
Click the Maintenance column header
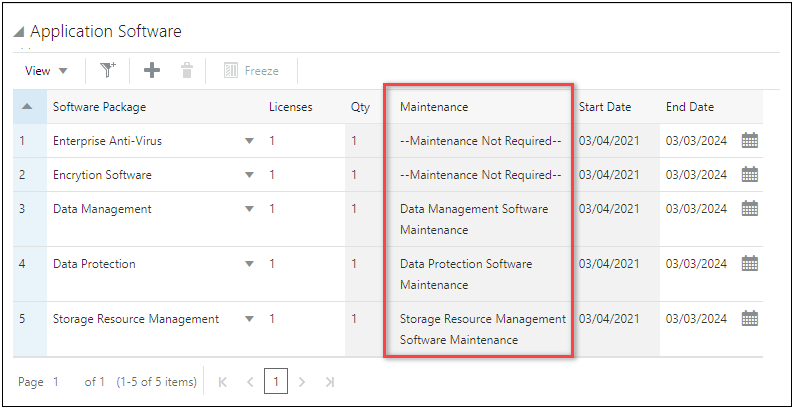click(x=434, y=107)
